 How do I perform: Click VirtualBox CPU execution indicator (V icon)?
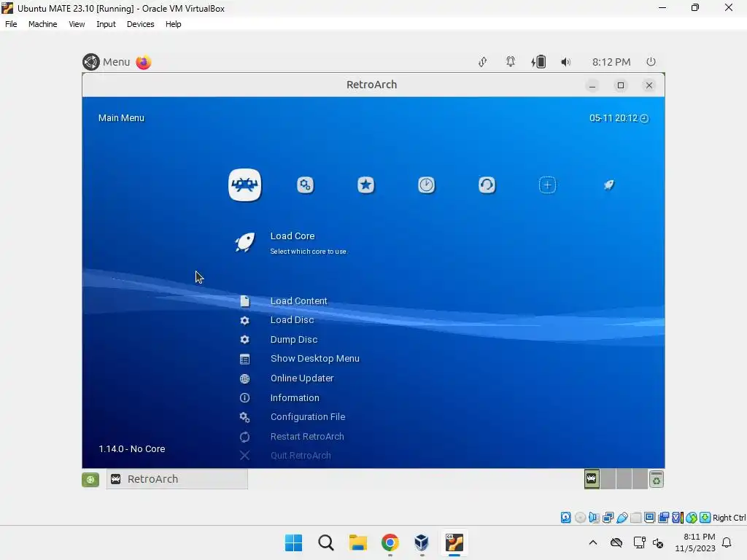click(x=678, y=518)
